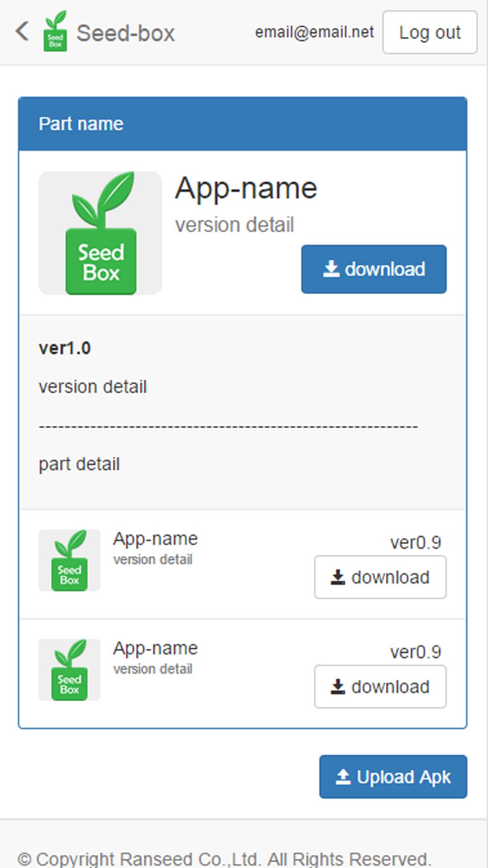The image size is (488, 868).
Task: Click Seed Box icon in first ver0.9 row
Action: [70, 561]
